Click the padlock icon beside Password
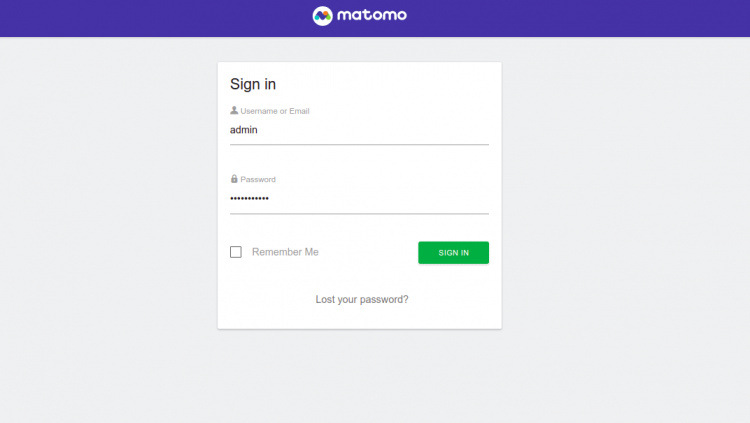This screenshot has width=750, height=423. (x=234, y=179)
